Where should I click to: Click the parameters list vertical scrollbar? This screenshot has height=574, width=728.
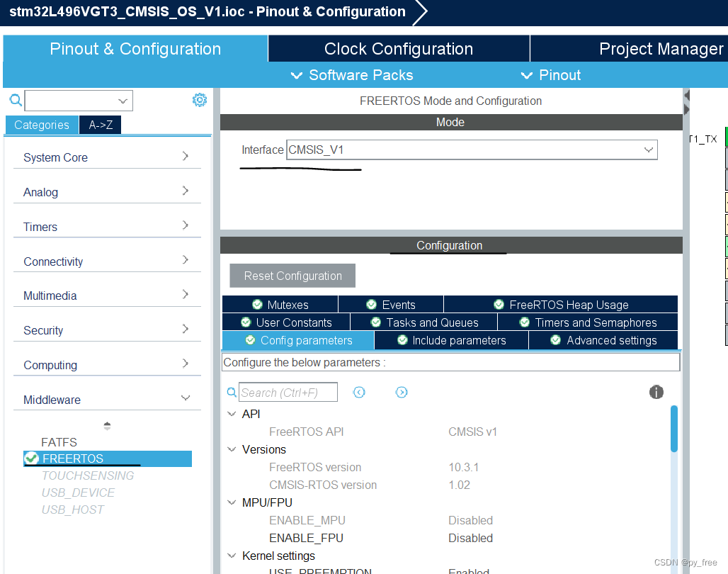click(674, 429)
